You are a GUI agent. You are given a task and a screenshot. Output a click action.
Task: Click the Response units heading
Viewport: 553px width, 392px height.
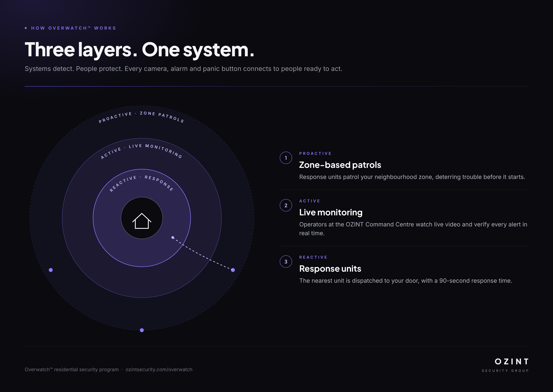click(x=330, y=269)
